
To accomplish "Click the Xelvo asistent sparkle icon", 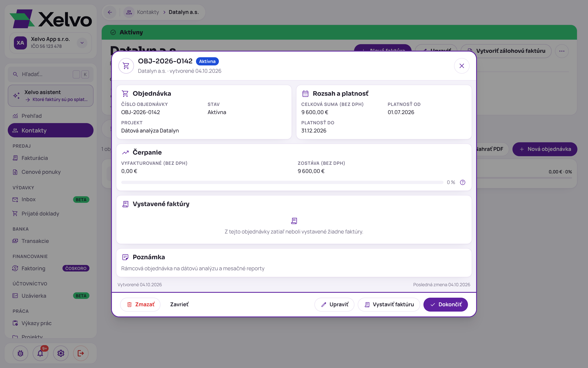I will point(17,96).
